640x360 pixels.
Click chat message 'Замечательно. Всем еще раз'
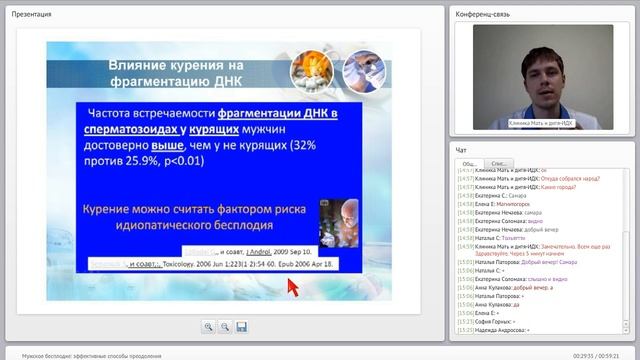(576, 247)
